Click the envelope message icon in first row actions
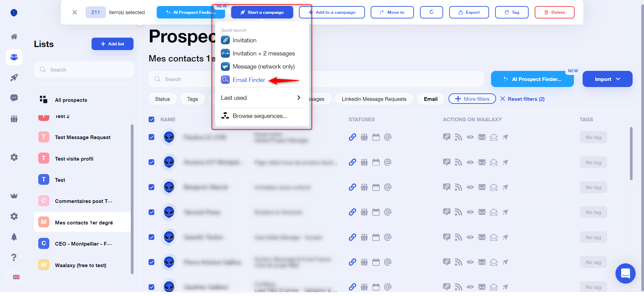 (x=482, y=137)
